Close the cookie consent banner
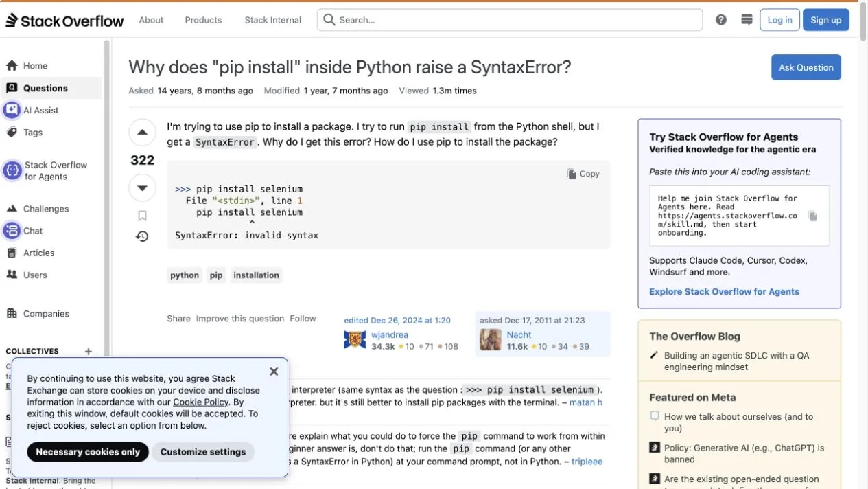The width and height of the screenshot is (868, 489). [274, 372]
